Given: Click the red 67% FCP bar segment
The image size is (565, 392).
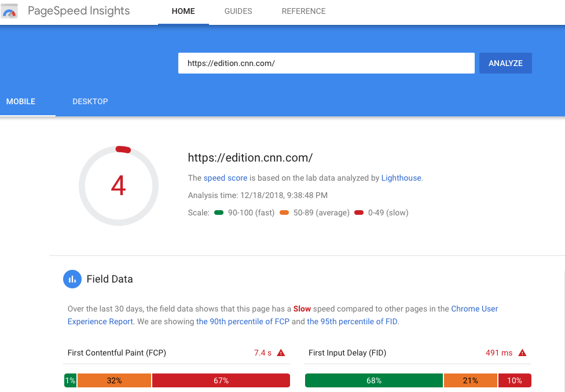Looking at the screenshot, I should click(x=221, y=380).
